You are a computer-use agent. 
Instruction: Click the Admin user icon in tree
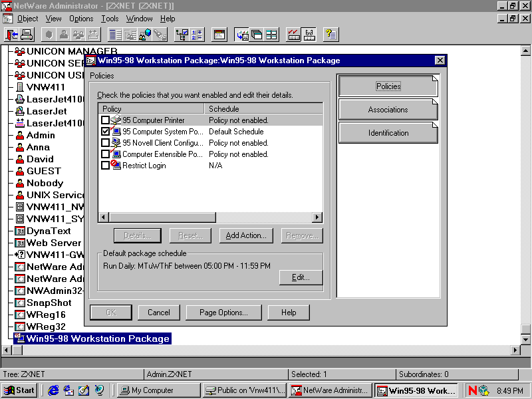click(x=20, y=136)
